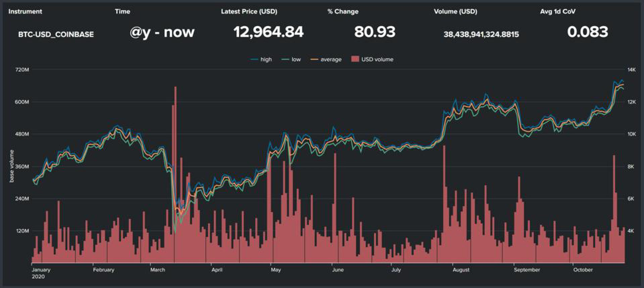Click the June axis label
This screenshot has height=288, width=644.
(338, 270)
